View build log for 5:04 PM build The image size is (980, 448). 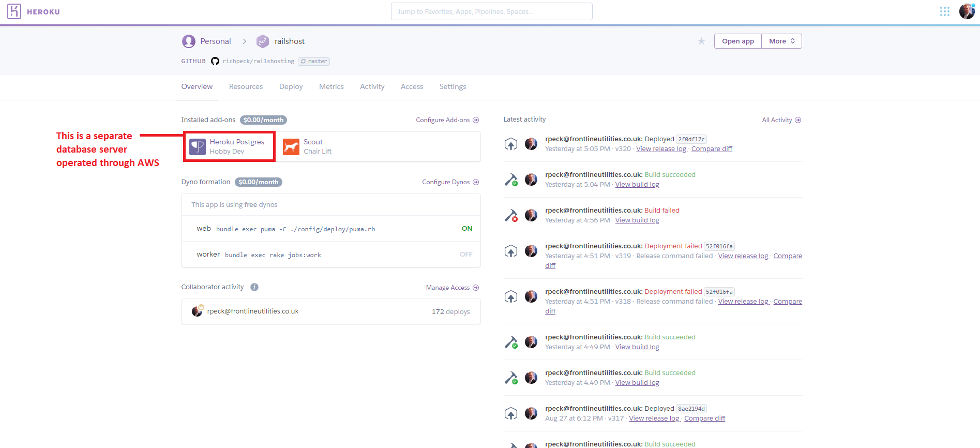[x=637, y=185]
